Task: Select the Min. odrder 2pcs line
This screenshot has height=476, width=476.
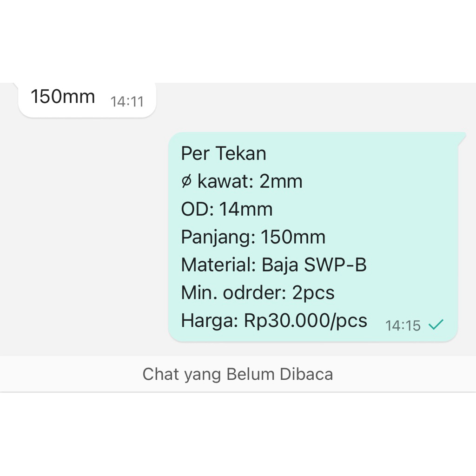Action: (257, 292)
